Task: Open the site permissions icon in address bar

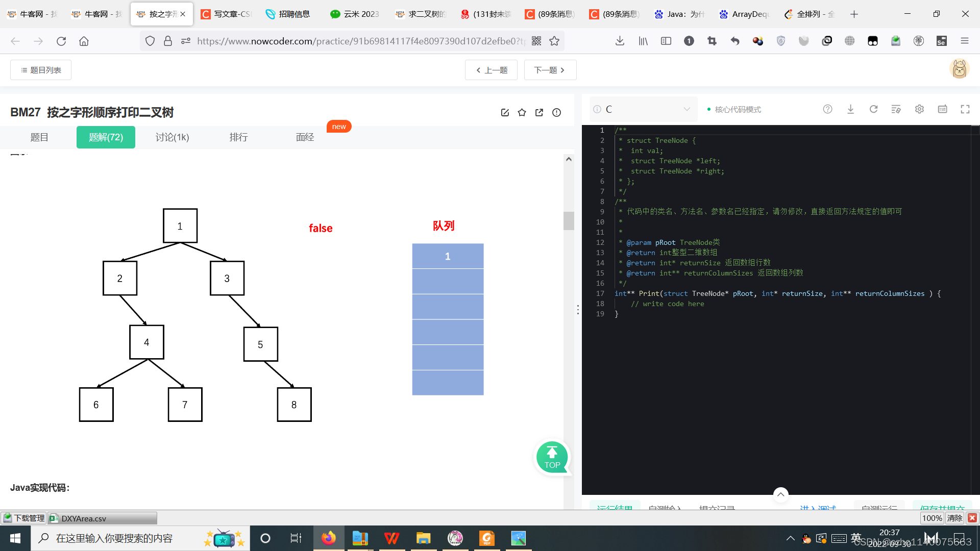Action: click(186, 41)
